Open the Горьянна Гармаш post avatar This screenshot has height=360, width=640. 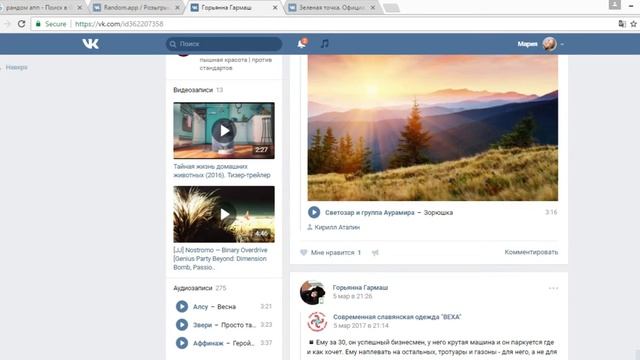pos(312,292)
